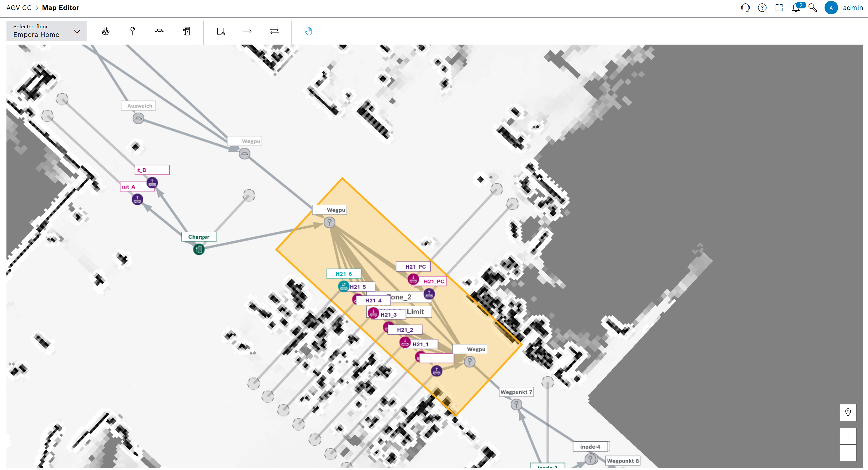Image resolution: width=868 pixels, height=470 pixels.
Task: Select the one-way path arrow tool
Action: [247, 31]
